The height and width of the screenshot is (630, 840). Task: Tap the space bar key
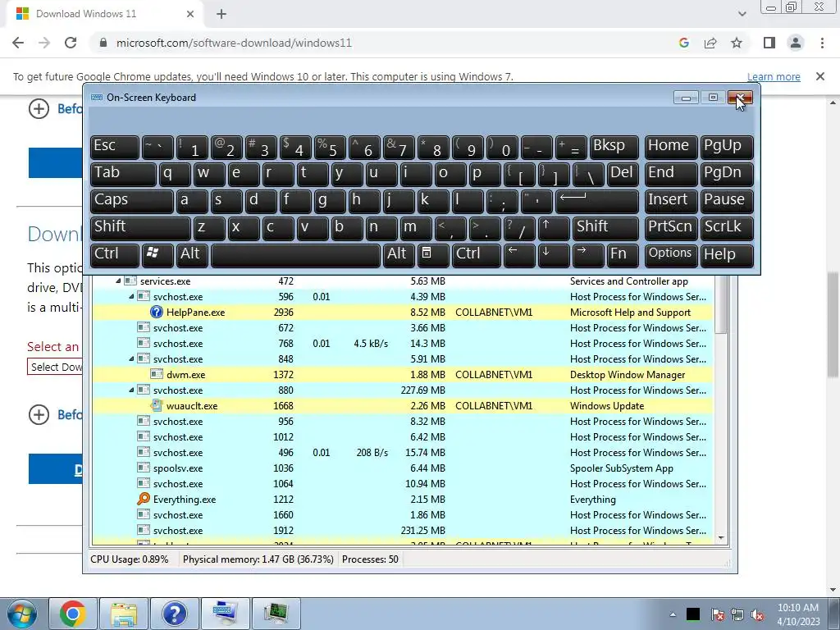(295, 254)
